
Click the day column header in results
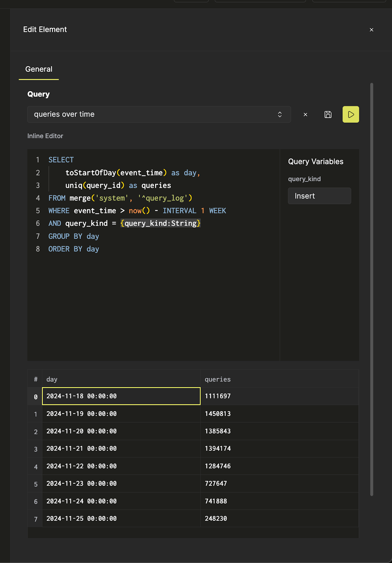point(52,379)
